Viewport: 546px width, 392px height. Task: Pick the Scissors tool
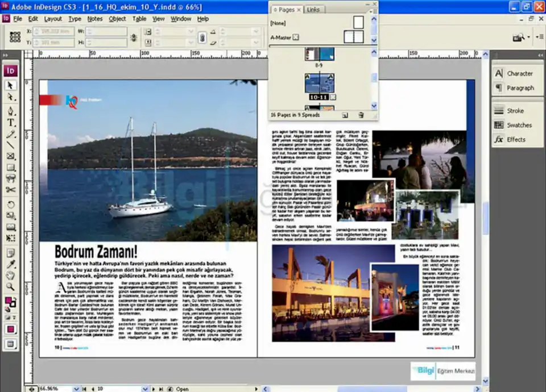pos(11,190)
